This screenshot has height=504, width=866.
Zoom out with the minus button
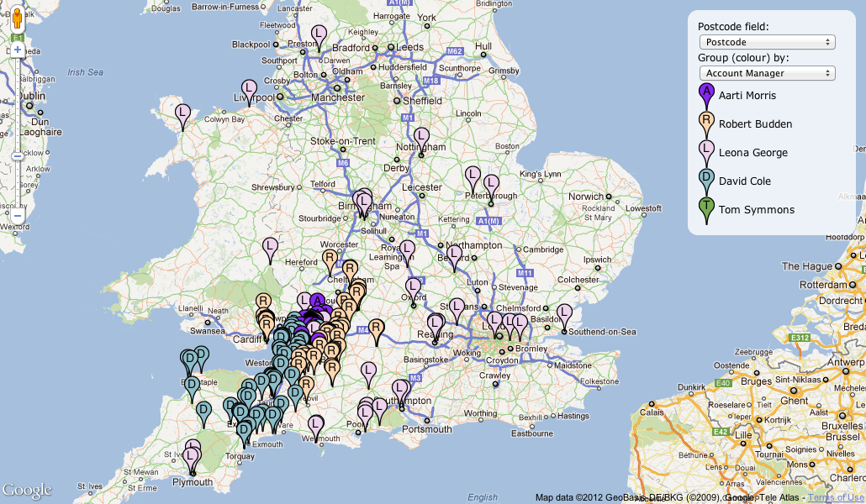[x=17, y=215]
